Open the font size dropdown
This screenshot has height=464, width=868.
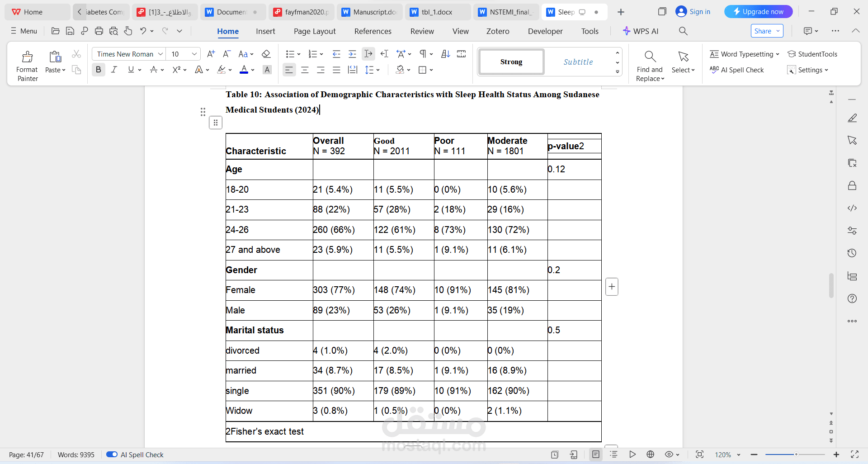click(x=194, y=54)
